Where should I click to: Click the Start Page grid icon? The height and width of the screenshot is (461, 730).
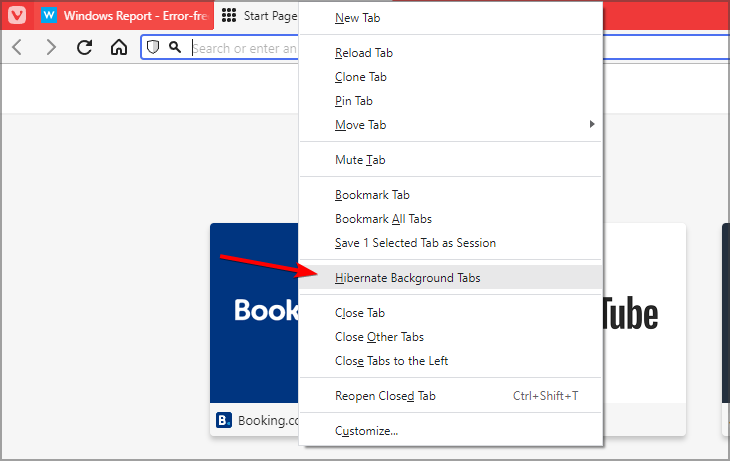tap(229, 15)
